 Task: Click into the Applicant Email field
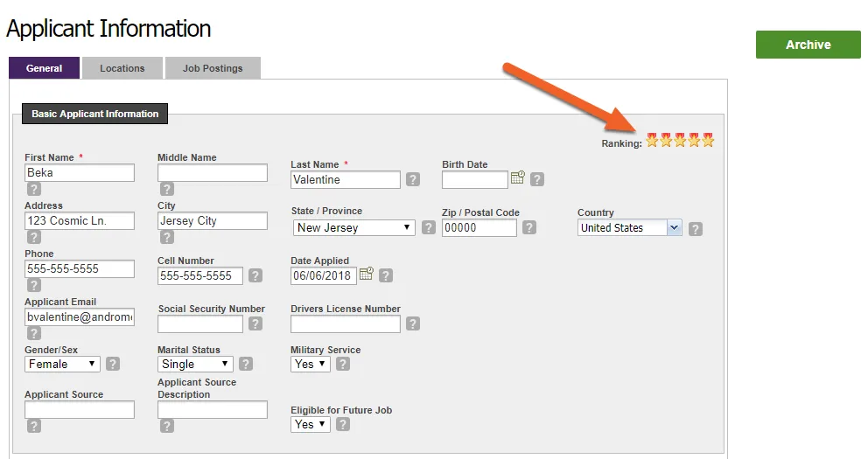coord(79,316)
